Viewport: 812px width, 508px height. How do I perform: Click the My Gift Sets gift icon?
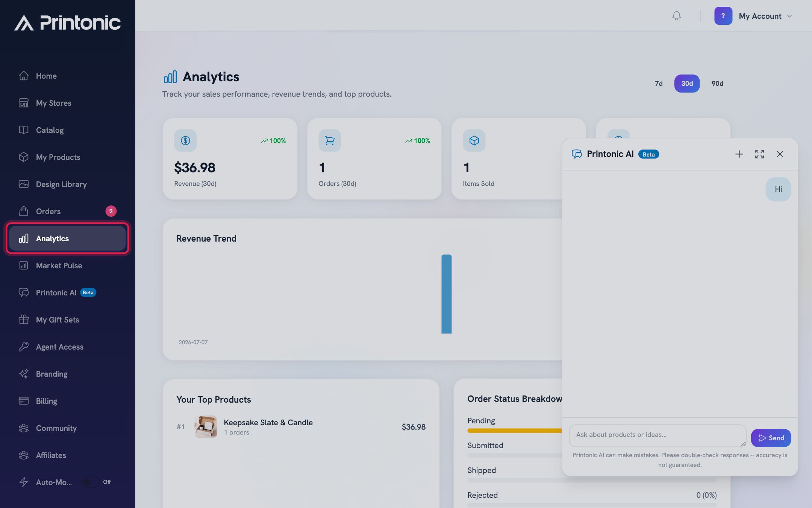(24, 319)
